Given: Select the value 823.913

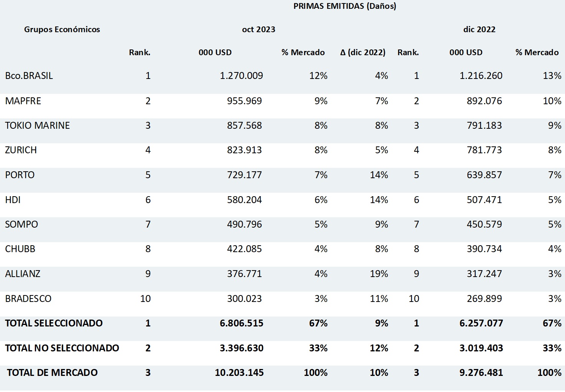Looking at the screenshot, I should pos(245,150).
